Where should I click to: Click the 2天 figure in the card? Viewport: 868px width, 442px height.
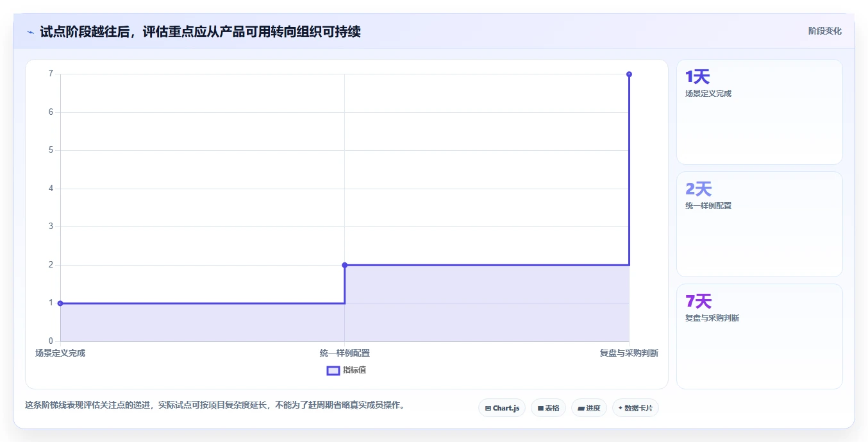pos(699,189)
